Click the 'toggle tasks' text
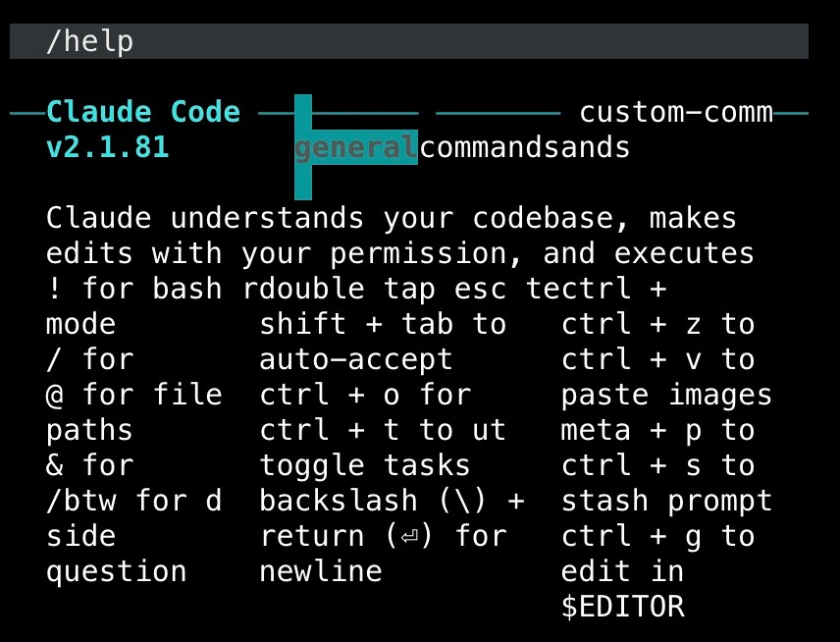 point(364,465)
